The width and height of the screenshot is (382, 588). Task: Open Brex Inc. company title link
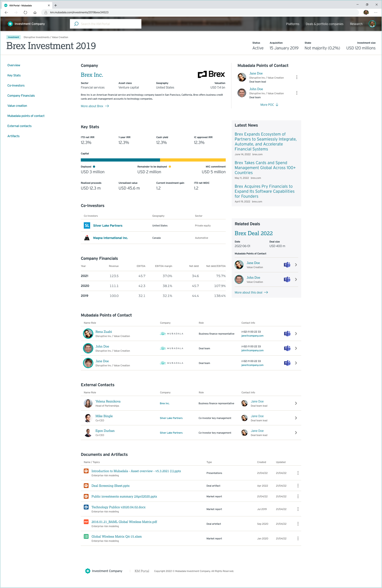tap(92, 75)
